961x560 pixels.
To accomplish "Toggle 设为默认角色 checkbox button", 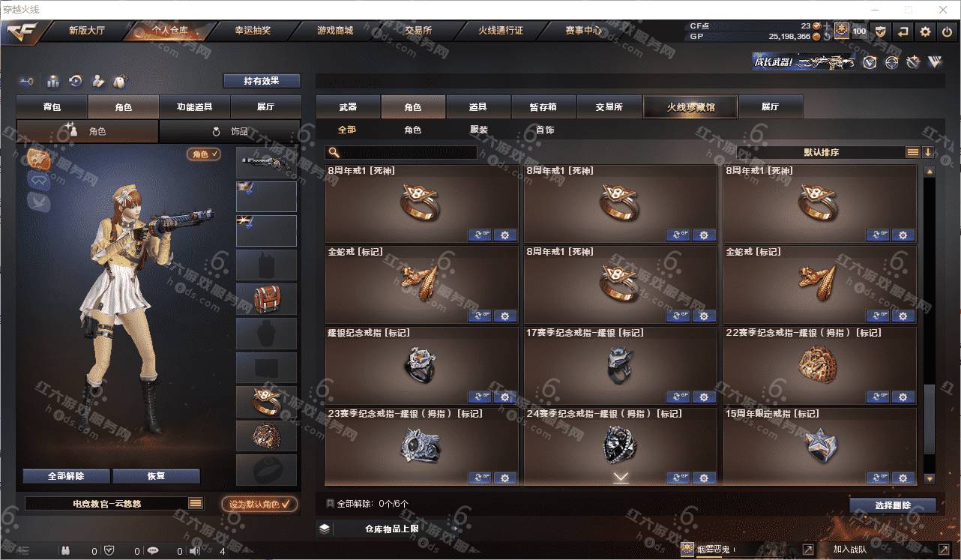I will click(259, 504).
